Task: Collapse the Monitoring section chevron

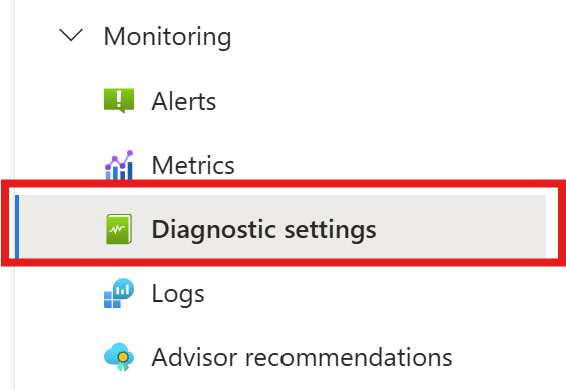Action: [71, 36]
